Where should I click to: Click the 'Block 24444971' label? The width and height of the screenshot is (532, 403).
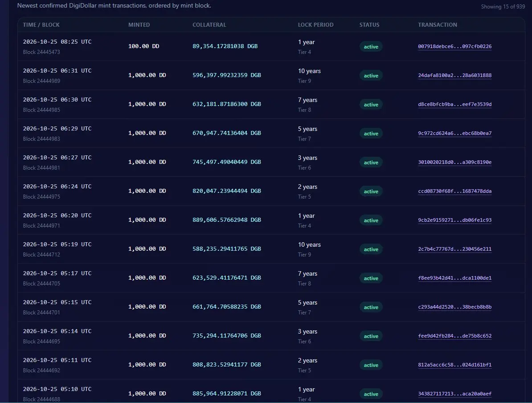[x=41, y=226]
